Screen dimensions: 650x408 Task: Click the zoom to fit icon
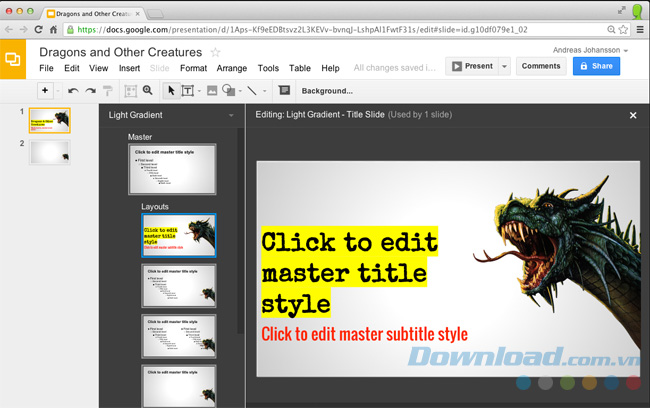(131, 91)
